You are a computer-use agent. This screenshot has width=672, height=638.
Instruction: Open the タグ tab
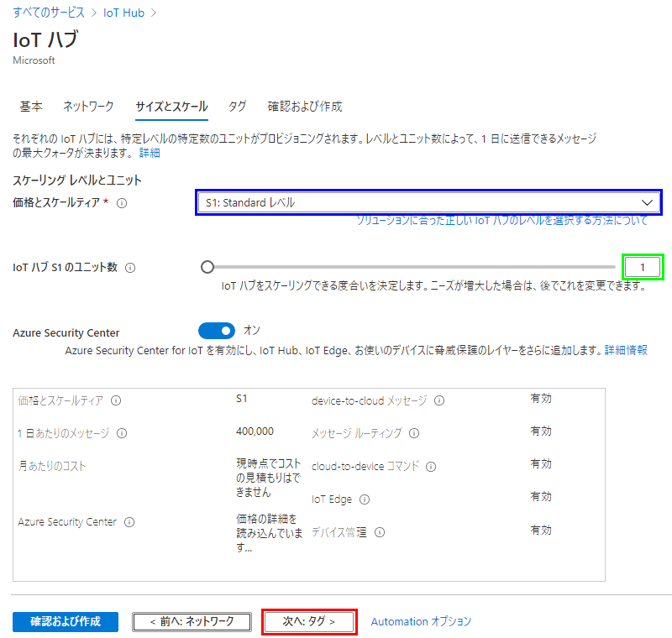[238, 107]
